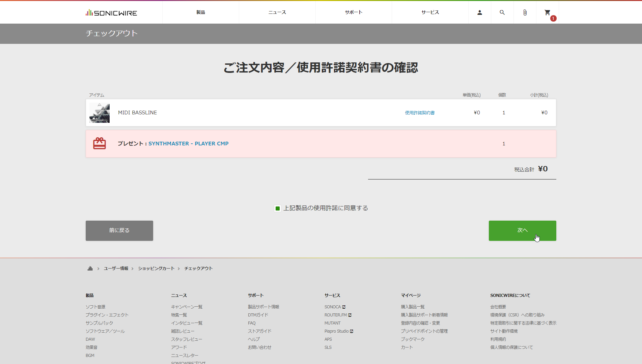Click the breadcrumb home bars icon
642x364 pixels.
click(90, 269)
